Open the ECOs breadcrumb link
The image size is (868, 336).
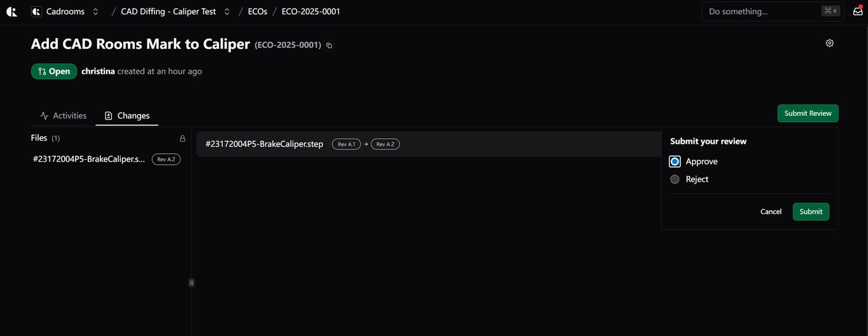click(x=257, y=11)
